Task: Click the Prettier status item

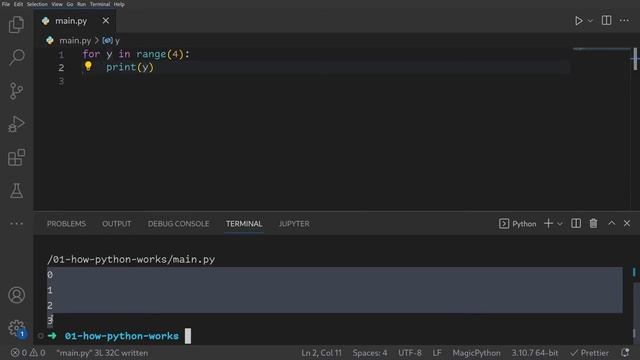Action: tap(589, 353)
